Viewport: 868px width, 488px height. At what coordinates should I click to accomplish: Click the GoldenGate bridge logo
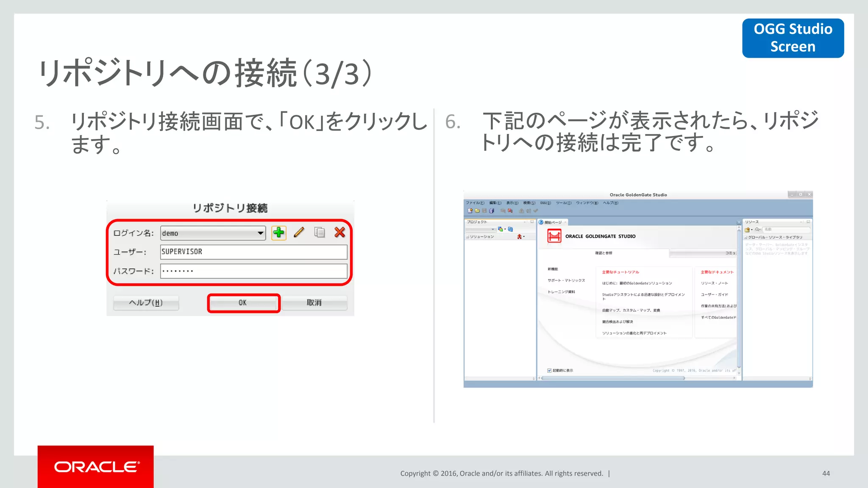tap(554, 236)
